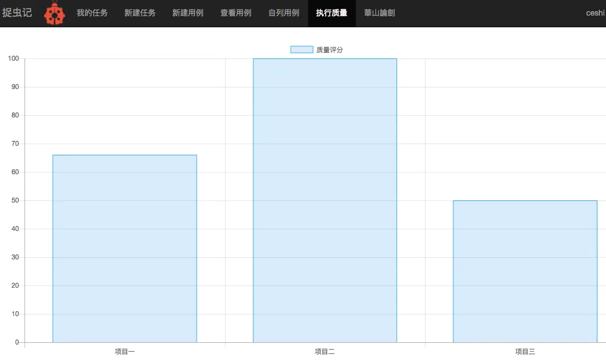
Task: Click the 项目二 bar in chart
Action: (325, 200)
